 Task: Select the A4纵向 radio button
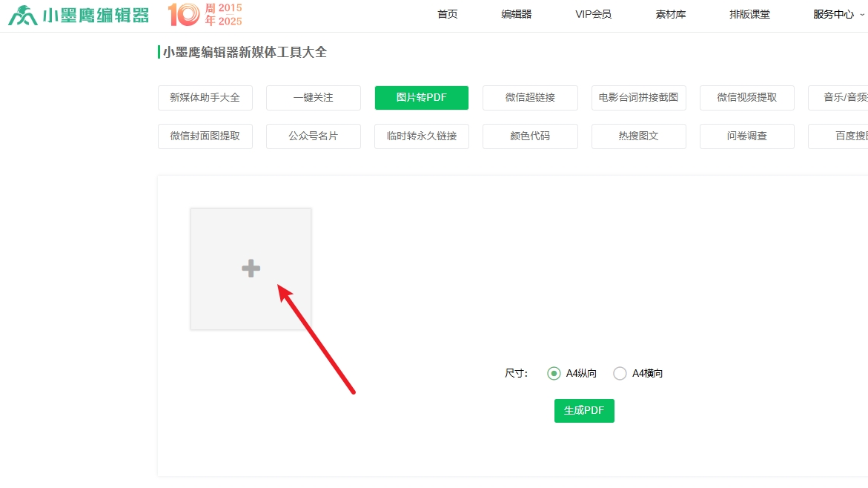coord(554,373)
